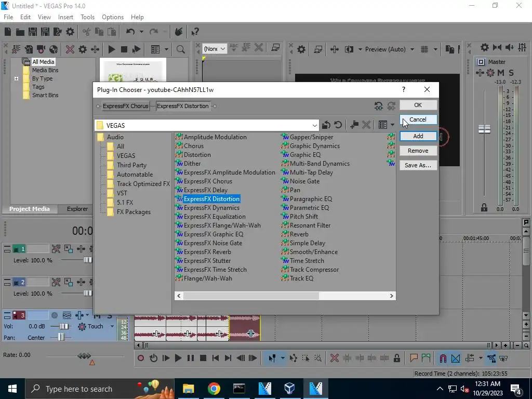Click OK in Plug-In Chooser

pyautogui.click(x=418, y=105)
